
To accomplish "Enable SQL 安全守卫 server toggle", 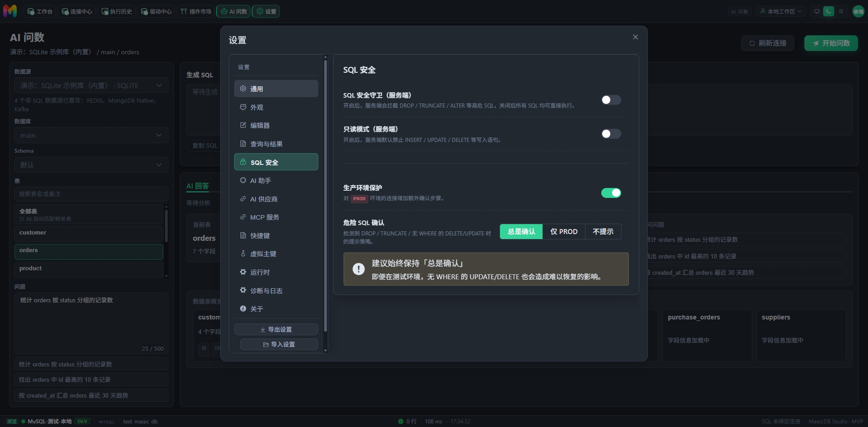I will [611, 100].
